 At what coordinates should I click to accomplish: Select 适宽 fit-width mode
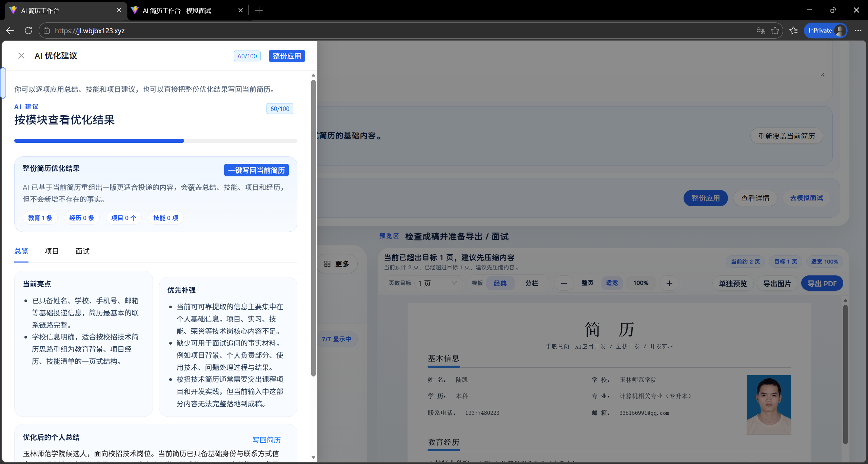click(612, 283)
